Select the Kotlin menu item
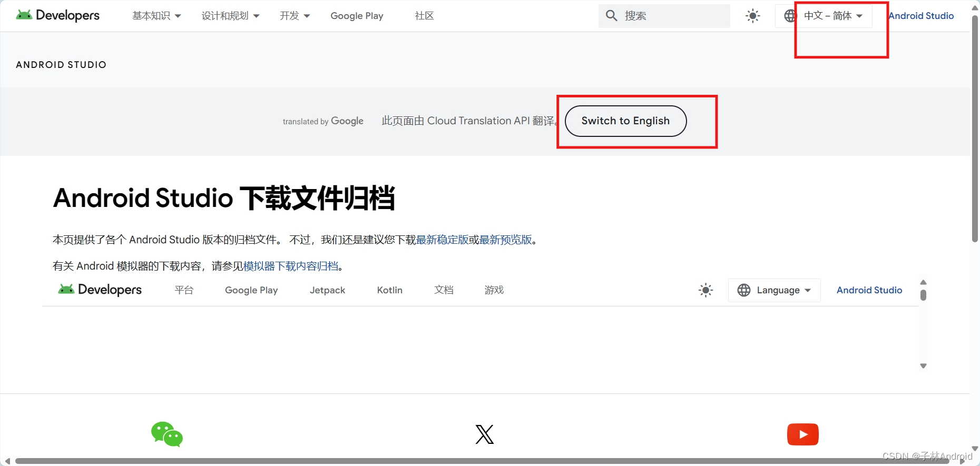The height and width of the screenshot is (466, 980). pos(390,290)
